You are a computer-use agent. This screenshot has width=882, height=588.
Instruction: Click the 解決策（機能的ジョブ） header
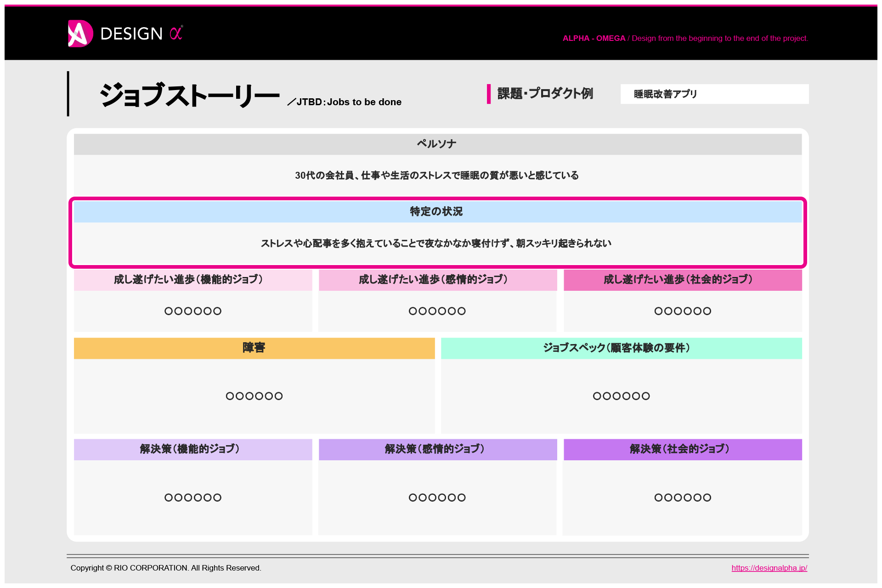(x=193, y=449)
